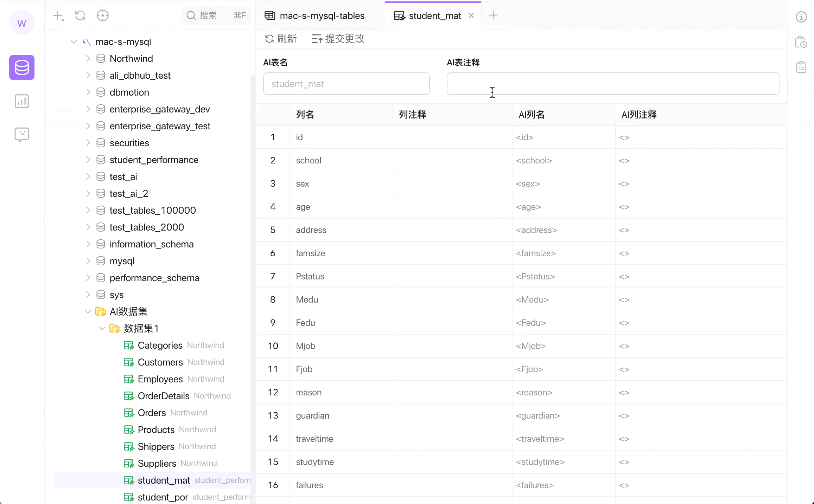Viewport: 814px width, 504px height.
Task: Click AI列名 cell <studytime>
Action: [x=564, y=462]
